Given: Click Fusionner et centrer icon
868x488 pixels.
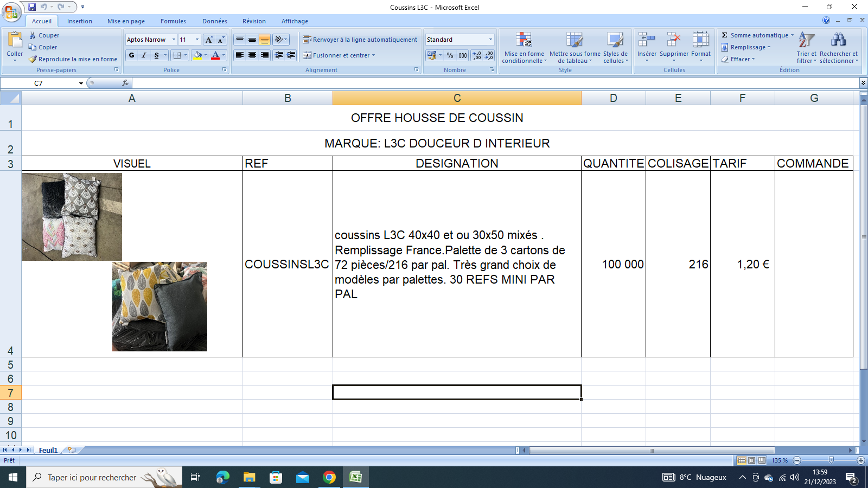Looking at the screenshot, I should coord(307,55).
